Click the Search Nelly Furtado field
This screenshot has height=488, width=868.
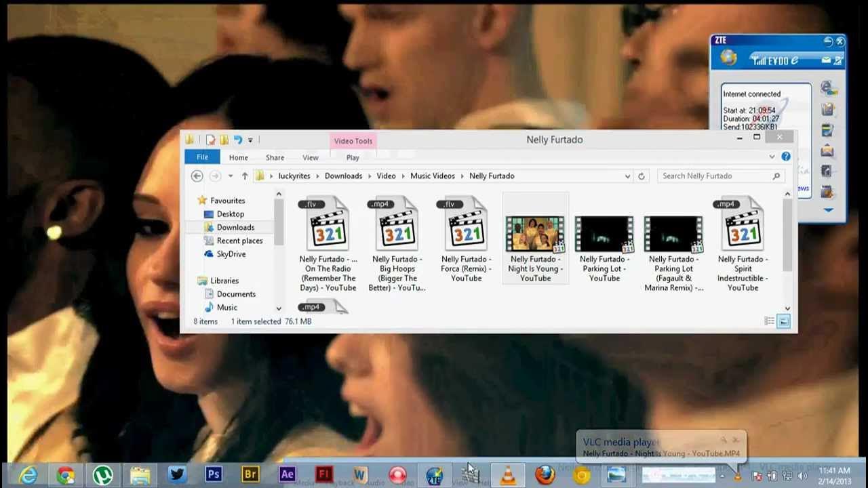click(721, 176)
